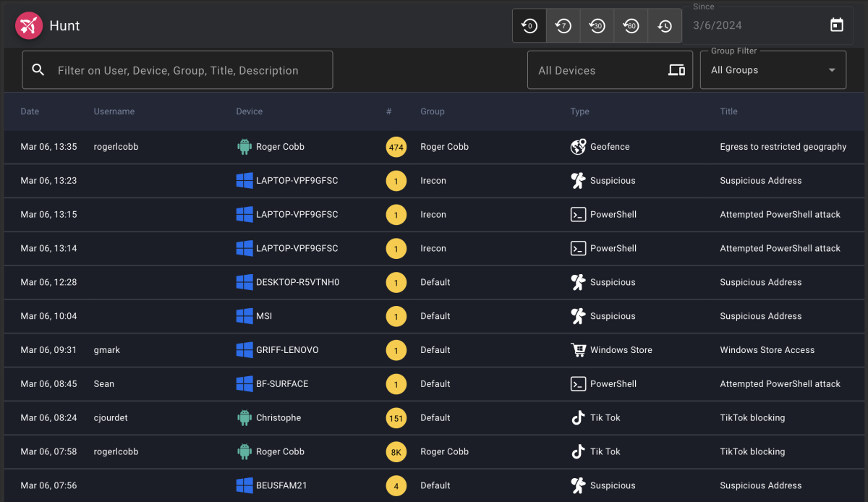This screenshot has width=868, height=502.
Task: Click the 474 count badge
Action: click(x=396, y=147)
